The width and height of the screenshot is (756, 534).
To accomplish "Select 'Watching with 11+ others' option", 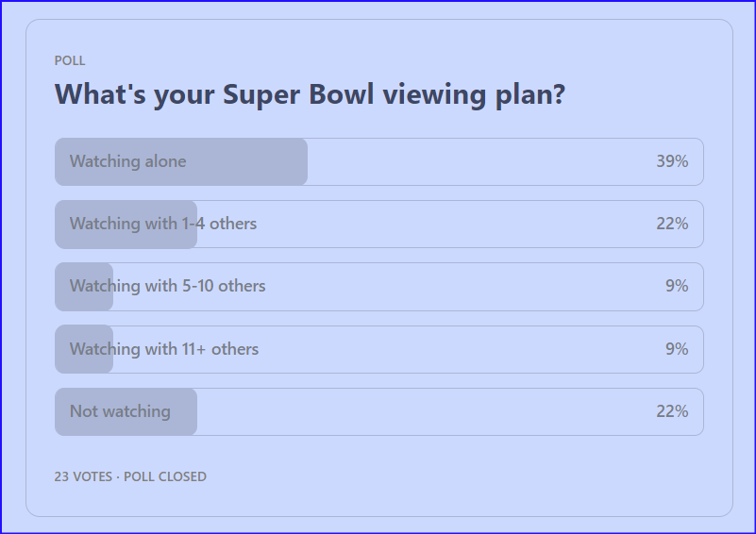I will pyautogui.click(x=379, y=349).
